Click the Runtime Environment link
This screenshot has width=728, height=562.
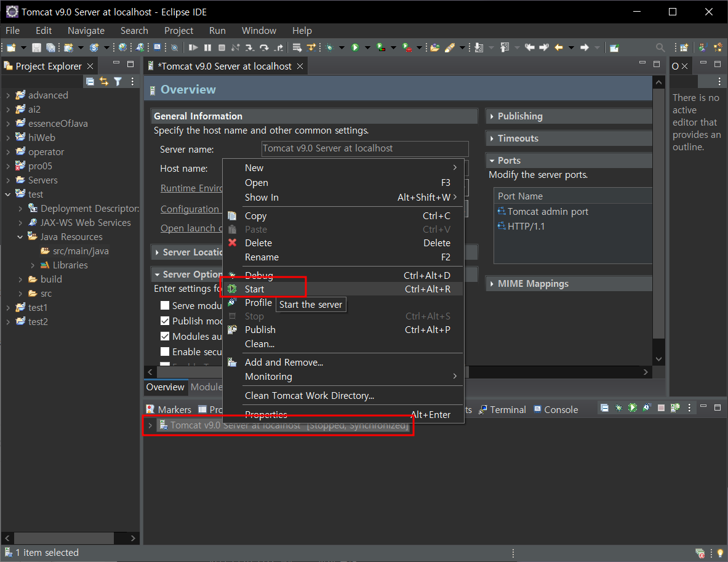(191, 188)
